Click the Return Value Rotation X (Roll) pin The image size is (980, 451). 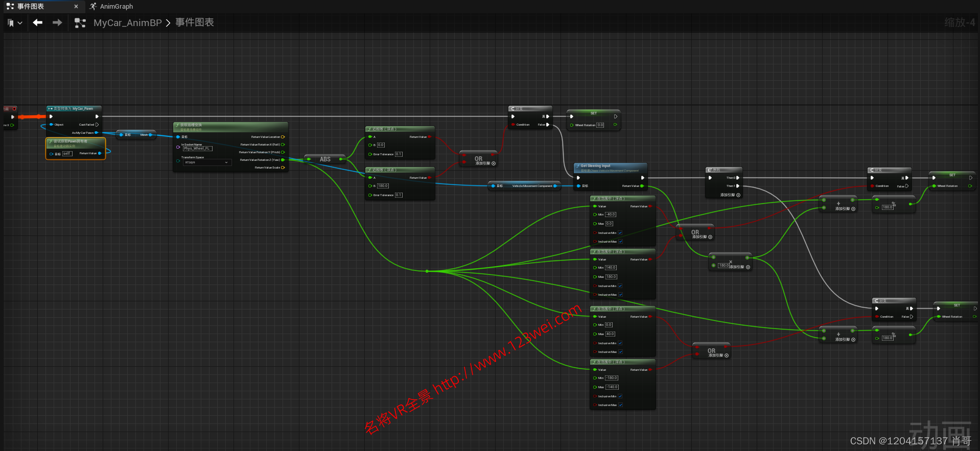[283, 145]
